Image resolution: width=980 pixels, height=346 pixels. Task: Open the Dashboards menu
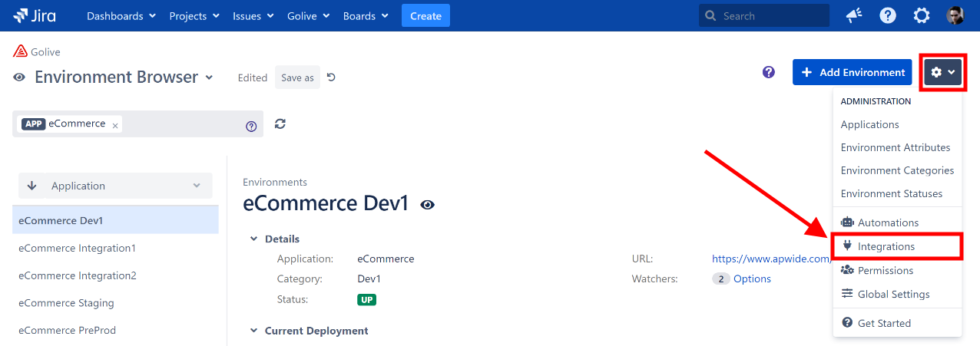coord(121,15)
